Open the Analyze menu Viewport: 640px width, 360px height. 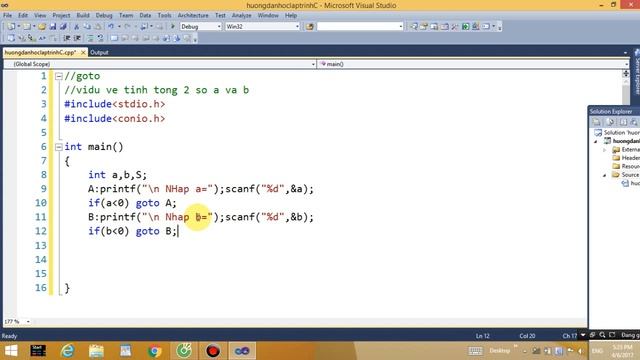pyautogui.click(x=242, y=15)
